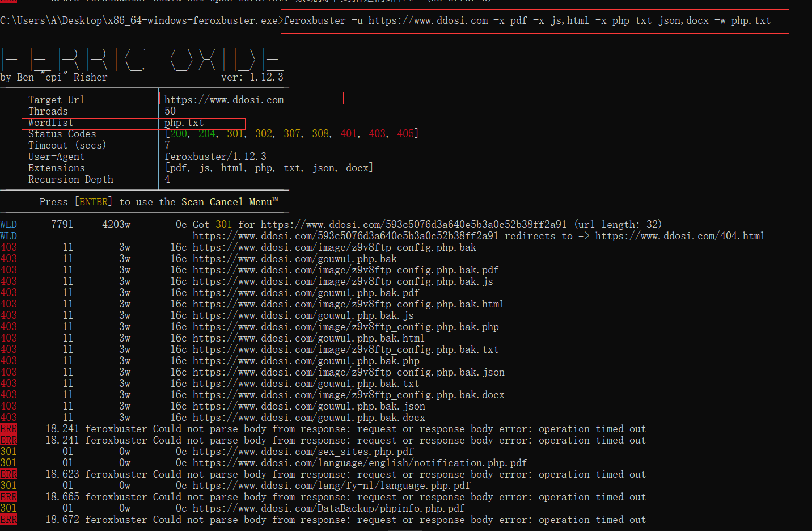
Task: Click URL ending gouwul.php.bak.docx
Action: (x=308, y=418)
